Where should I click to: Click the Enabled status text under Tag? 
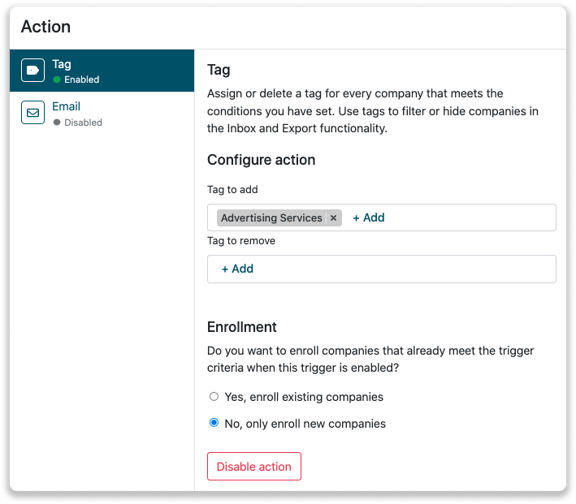pos(82,80)
